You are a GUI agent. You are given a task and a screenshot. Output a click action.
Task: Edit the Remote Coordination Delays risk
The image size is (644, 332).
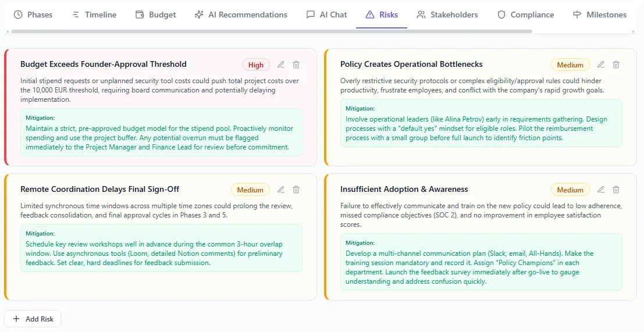click(281, 190)
